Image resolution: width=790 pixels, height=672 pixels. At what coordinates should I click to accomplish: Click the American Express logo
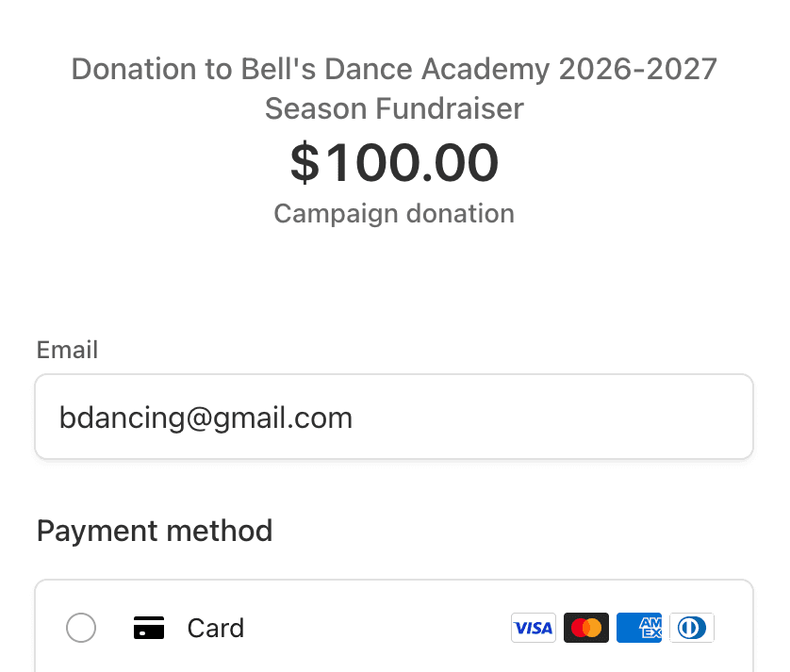[x=639, y=628]
